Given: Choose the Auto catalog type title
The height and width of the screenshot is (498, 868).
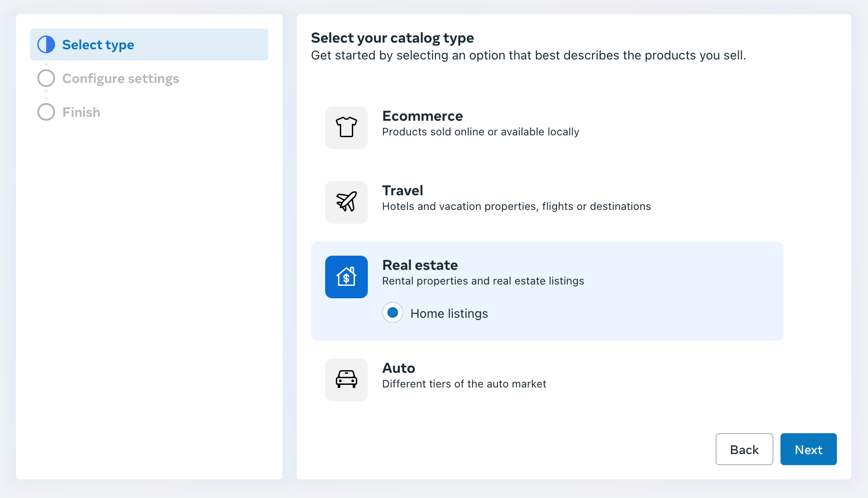Looking at the screenshot, I should (x=398, y=368).
